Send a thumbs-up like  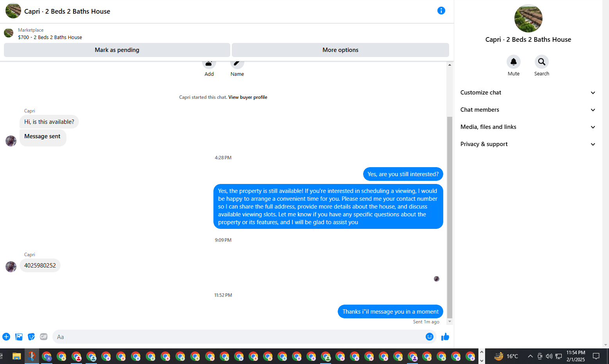point(445,337)
